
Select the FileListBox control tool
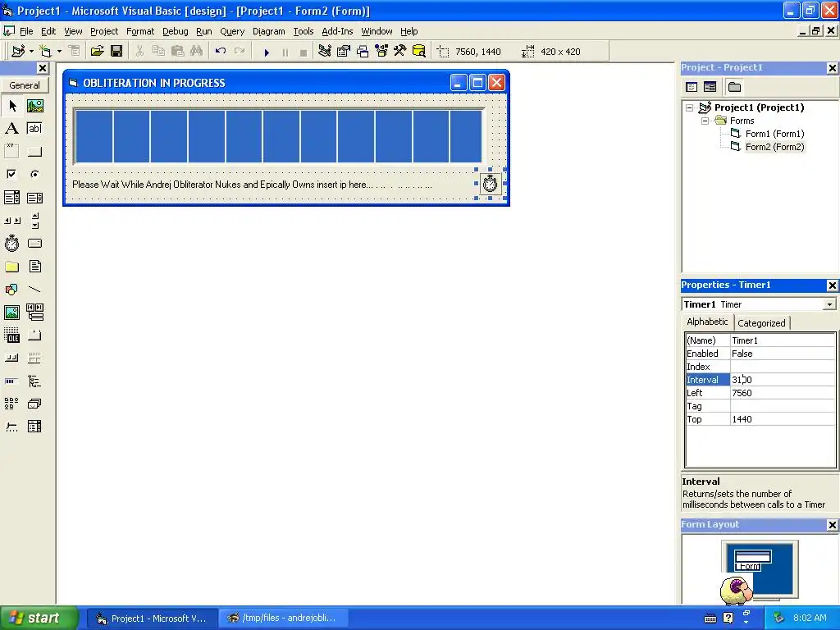[x=34, y=267]
